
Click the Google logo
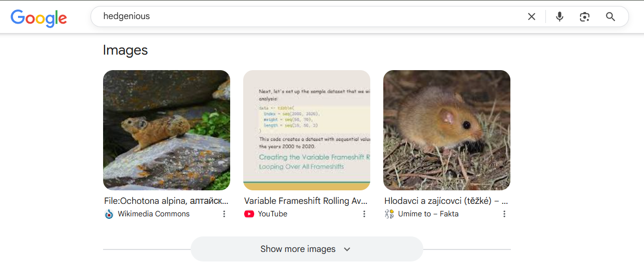click(39, 18)
